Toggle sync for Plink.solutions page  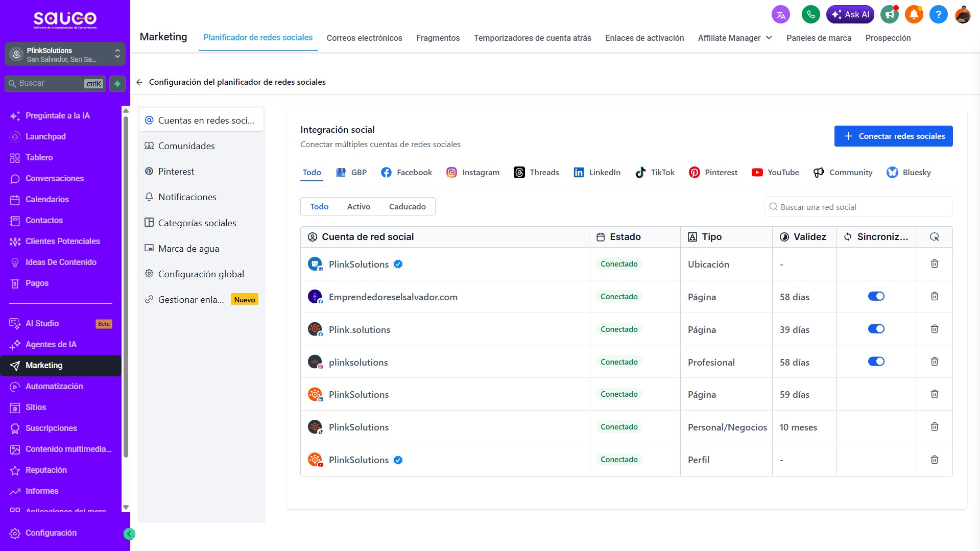click(876, 329)
